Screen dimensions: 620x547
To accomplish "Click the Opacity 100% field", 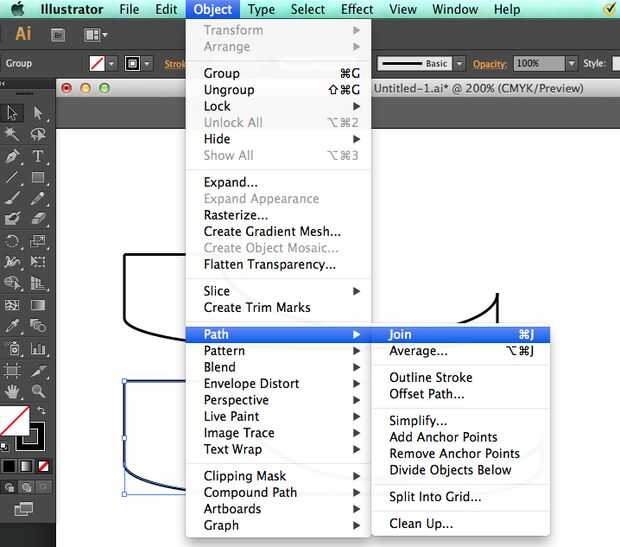I will click(539, 63).
